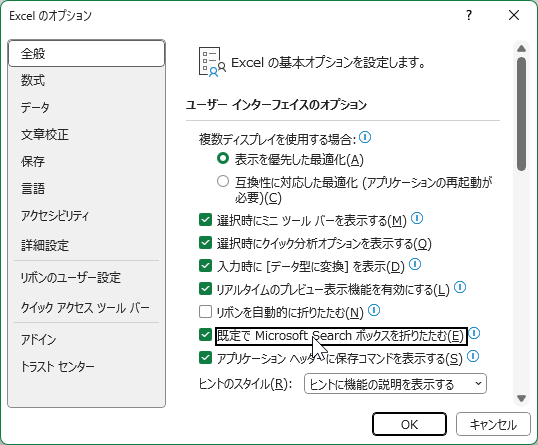Click info icon next to ミニ ツール バー option

click(417, 218)
